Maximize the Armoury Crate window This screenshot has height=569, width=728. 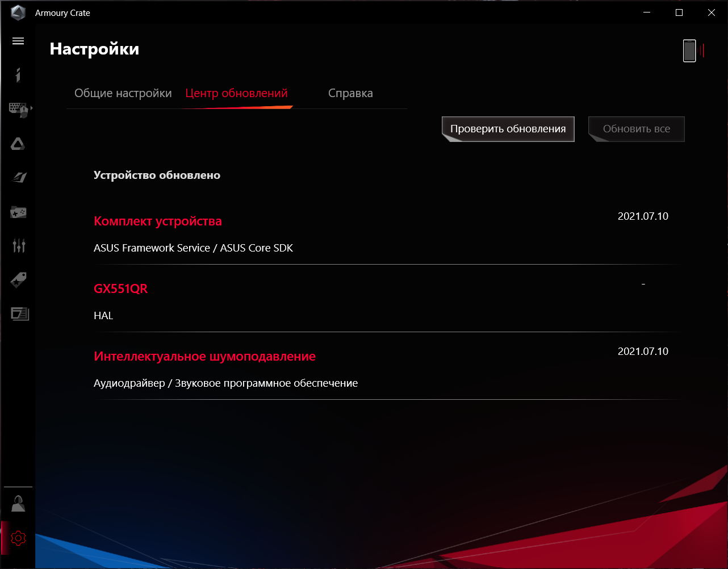[x=679, y=12]
